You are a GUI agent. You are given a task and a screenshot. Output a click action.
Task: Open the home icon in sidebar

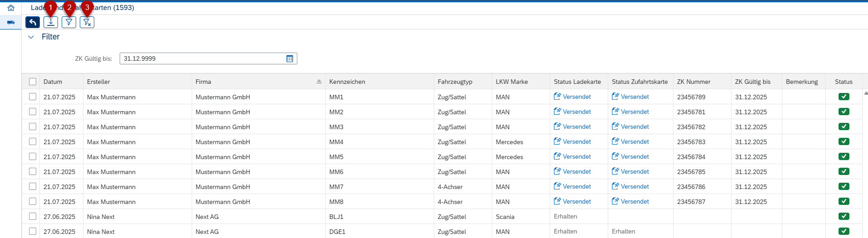tap(11, 8)
